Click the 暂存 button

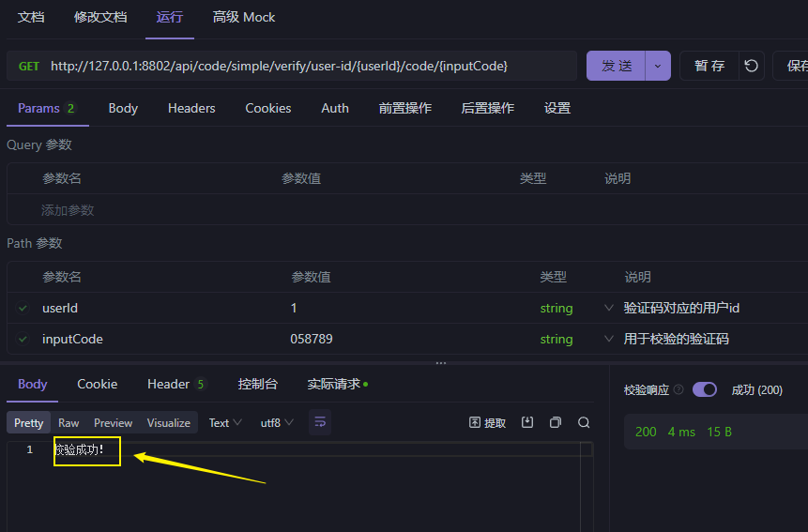[x=709, y=66]
